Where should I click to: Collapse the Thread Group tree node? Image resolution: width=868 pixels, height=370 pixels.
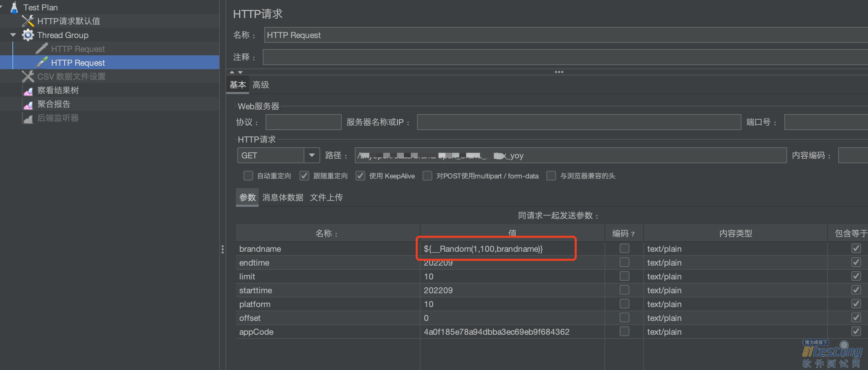click(13, 35)
